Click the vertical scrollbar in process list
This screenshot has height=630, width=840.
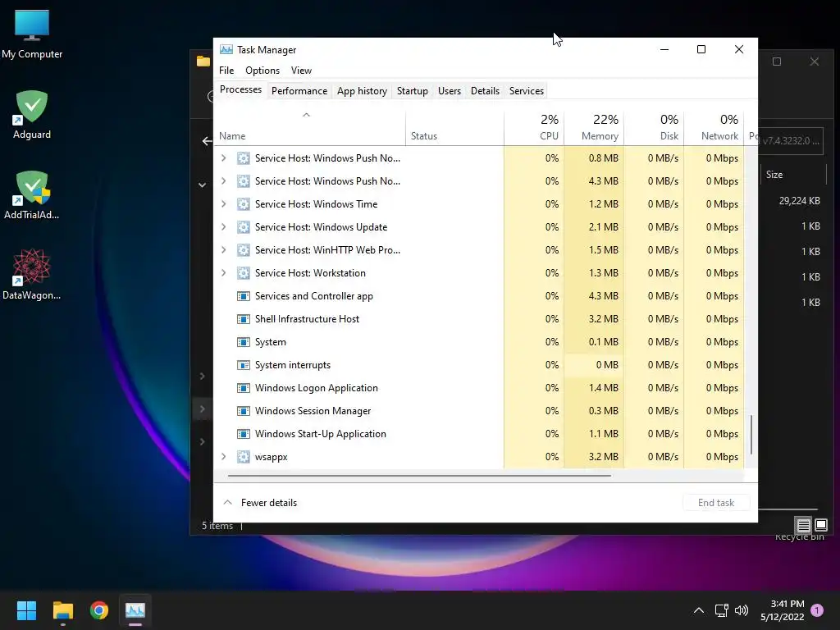coord(751,435)
